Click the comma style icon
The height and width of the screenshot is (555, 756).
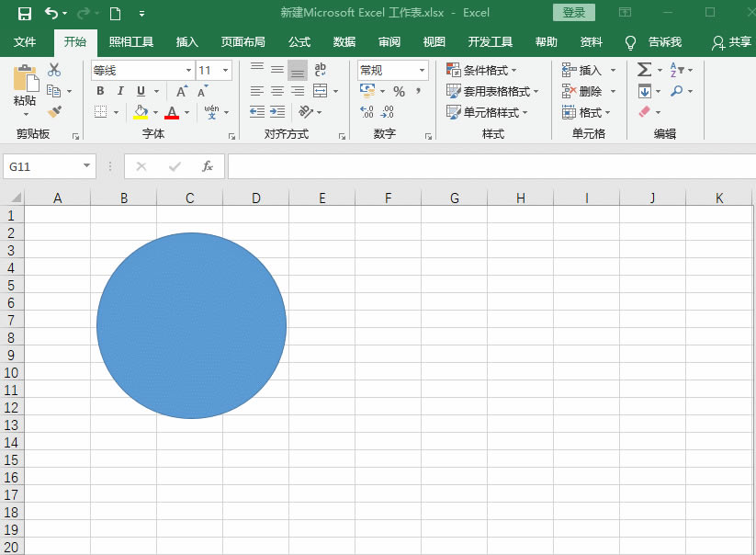pos(419,91)
